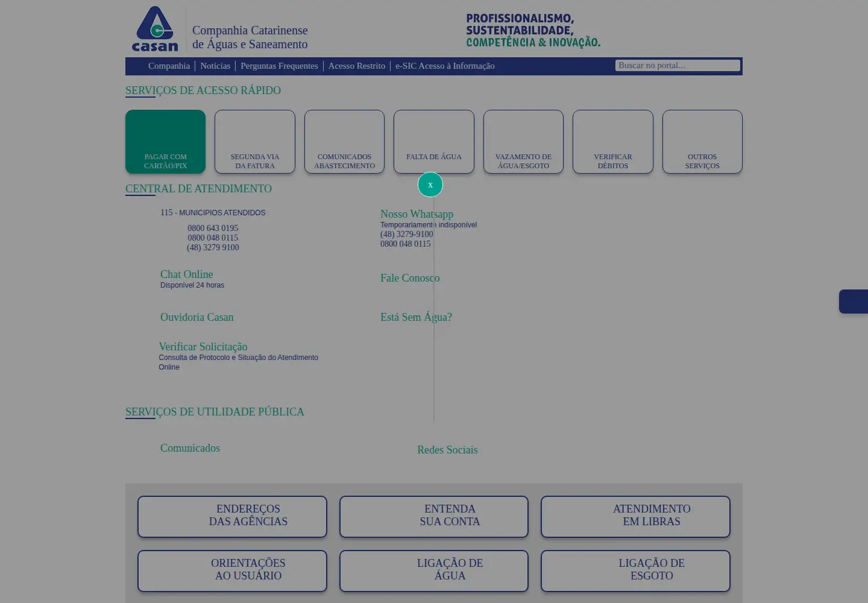868x603 pixels.
Task: Open the Fale Conosco link
Action: click(x=410, y=278)
